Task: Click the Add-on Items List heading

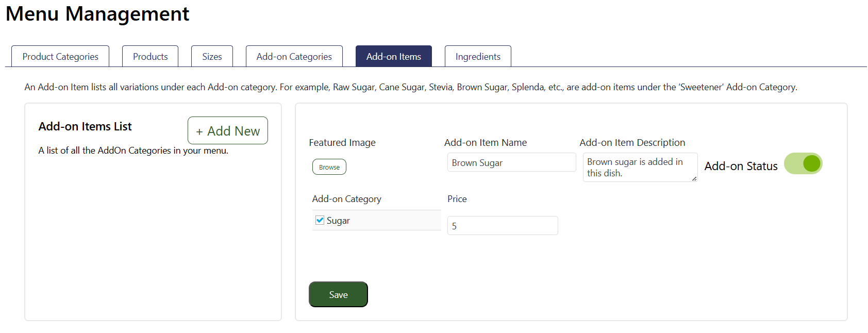Action: pyautogui.click(x=85, y=126)
